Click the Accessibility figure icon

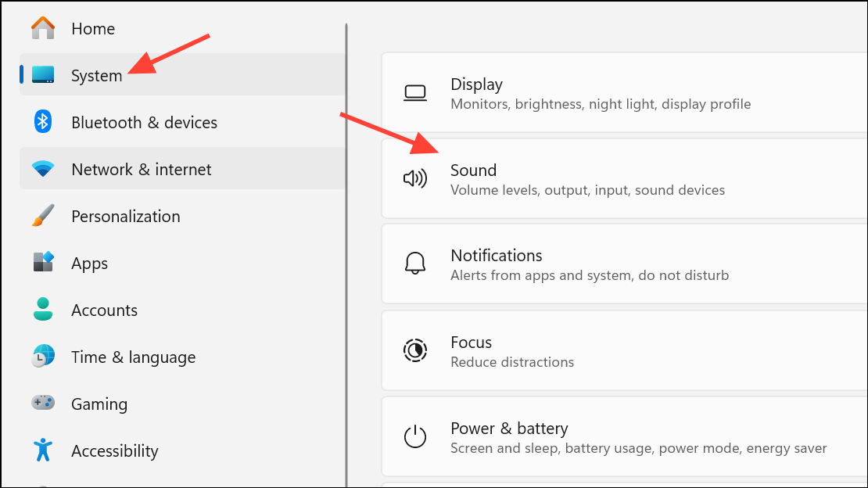coord(43,450)
